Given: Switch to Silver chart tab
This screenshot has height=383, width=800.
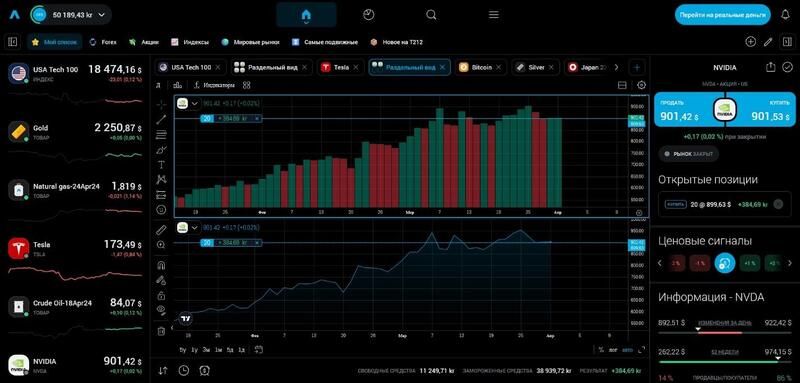Looking at the screenshot, I should tap(536, 67).
